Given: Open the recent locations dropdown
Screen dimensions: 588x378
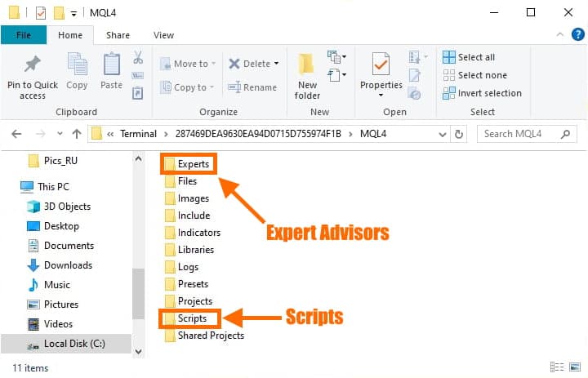Looking at the screenshot, I should point(60,134).
